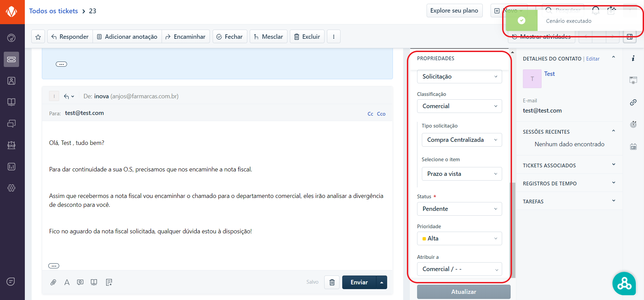Go to Todos os tickets breadcrumb link
Image resolution: width=644 pixels, height=300 pixels.
[x=53, y=11]
